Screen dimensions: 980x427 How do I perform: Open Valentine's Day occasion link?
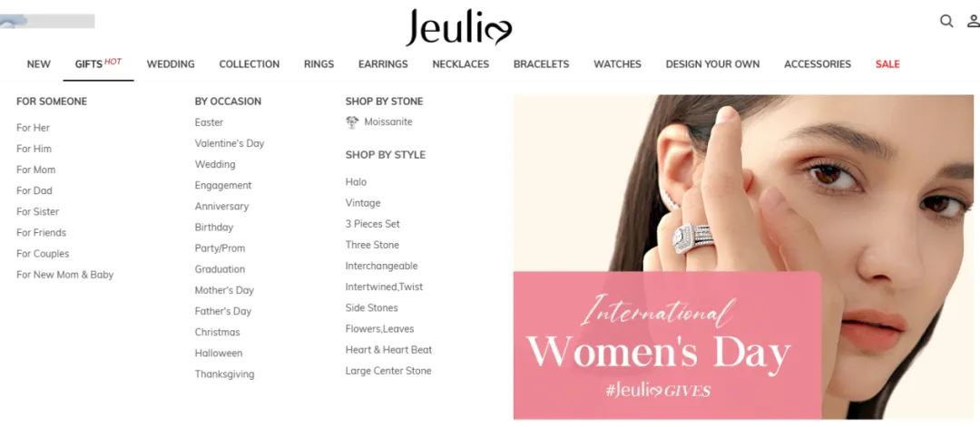[x=230, y=143]
